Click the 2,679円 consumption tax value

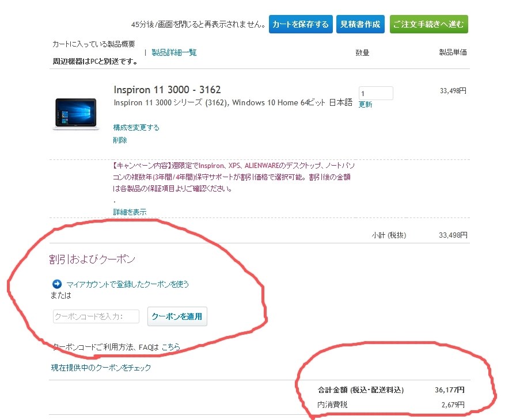click(453, 405)
